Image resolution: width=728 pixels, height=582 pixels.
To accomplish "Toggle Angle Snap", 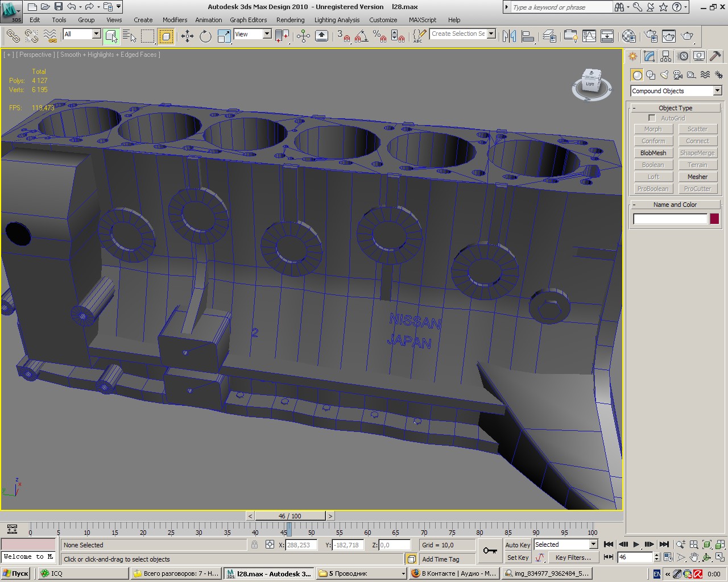I will coord(361,36).
